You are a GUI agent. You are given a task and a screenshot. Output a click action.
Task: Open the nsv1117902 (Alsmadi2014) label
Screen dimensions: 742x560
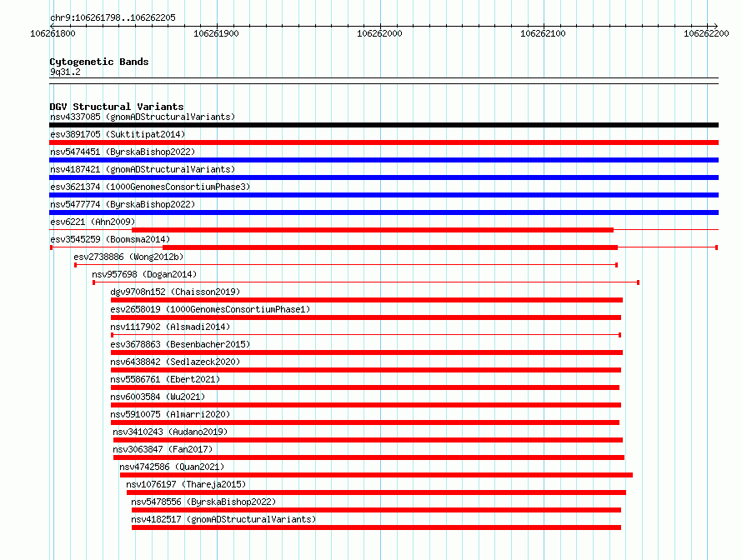170,327
